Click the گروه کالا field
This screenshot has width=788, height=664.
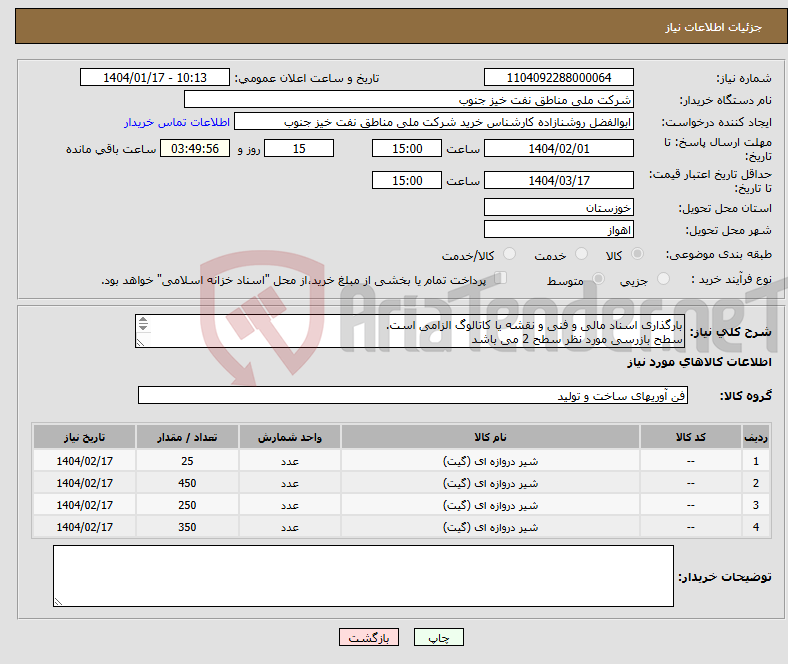click(413, 396)
